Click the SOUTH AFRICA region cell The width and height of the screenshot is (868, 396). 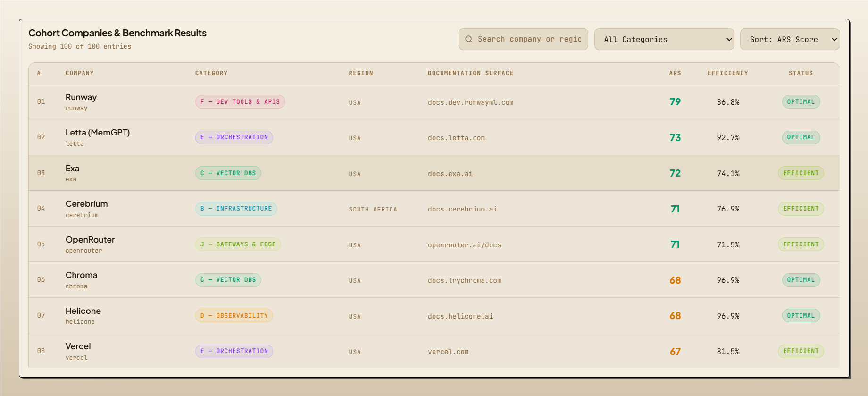click(373, 210)
